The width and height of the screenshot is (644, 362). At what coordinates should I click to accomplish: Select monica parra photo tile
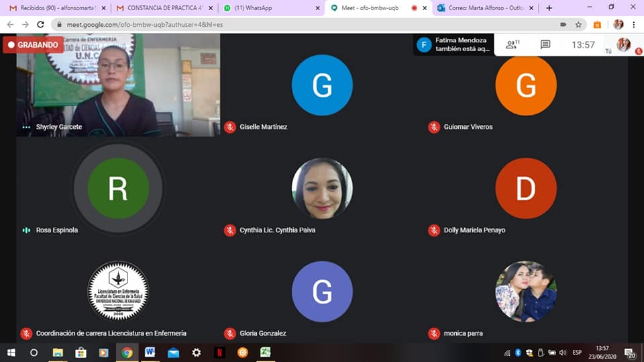point(526,291)
